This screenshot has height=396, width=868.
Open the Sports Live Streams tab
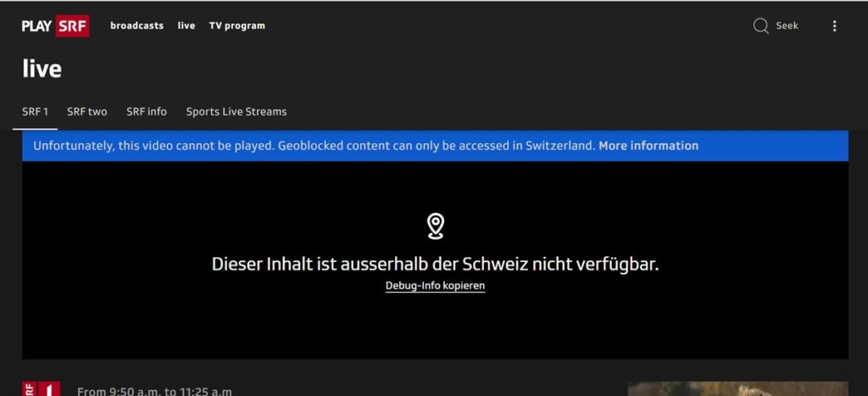[x=236, y=111]
